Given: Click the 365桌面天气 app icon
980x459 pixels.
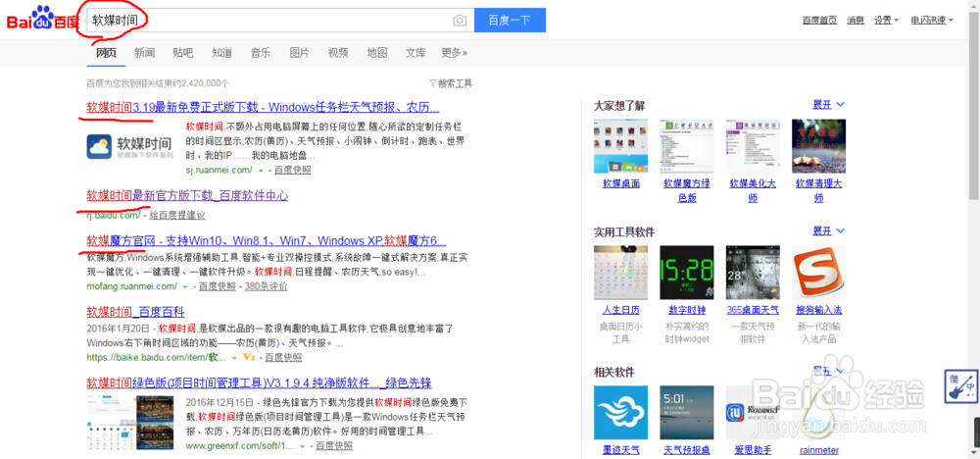Looking at the screenshot, I should click(x=753, y=273).
